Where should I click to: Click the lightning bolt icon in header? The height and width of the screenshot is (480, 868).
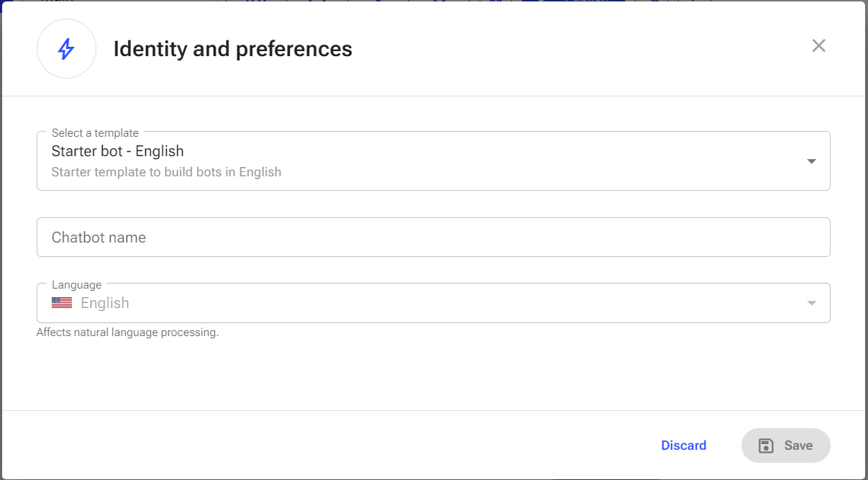tap(66, 49)
